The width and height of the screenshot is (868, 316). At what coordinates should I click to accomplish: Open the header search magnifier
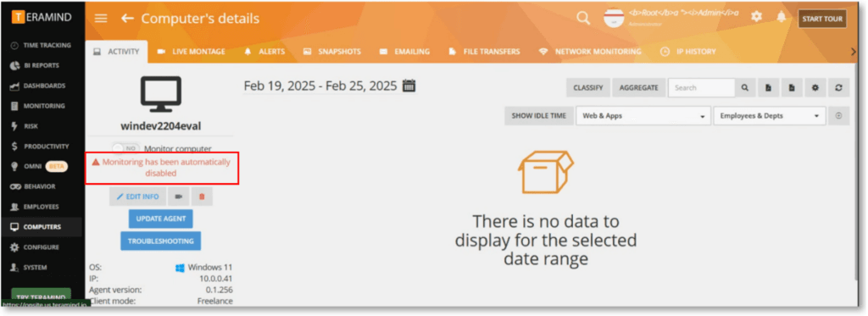583,18
